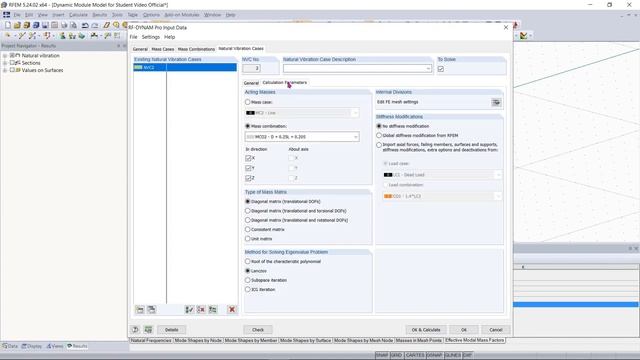Viewport: 640px width, 360px height.
Task: Click the Undo arrow in RFEM toolbar
Action: pyautogui.click(x=85, y=25)
